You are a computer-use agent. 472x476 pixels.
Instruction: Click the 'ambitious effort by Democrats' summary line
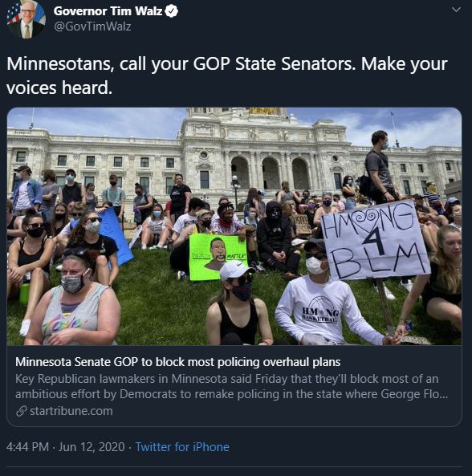pyautogui.click(x=232, y=394)
